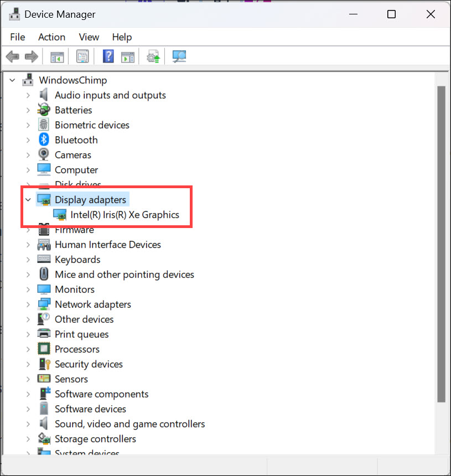Click the Keyboards category icon
Screen dimensions: 451x476
coord(44,259)
